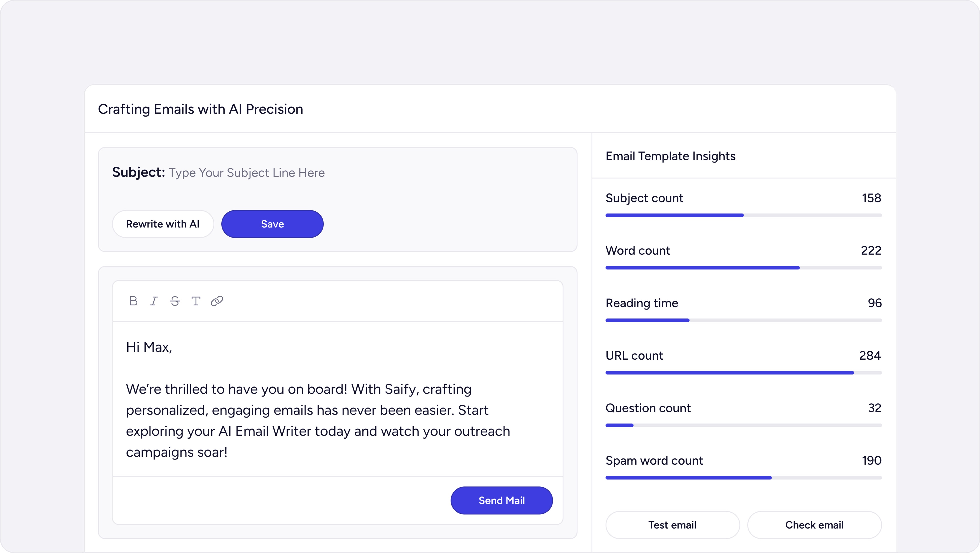Send the email with Send Mail

click(501, 500)
